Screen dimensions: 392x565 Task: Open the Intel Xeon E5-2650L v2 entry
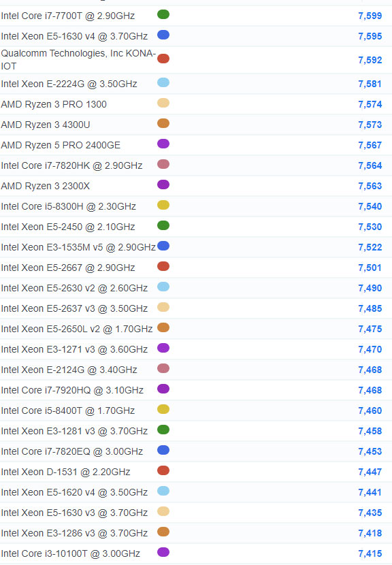77,329
